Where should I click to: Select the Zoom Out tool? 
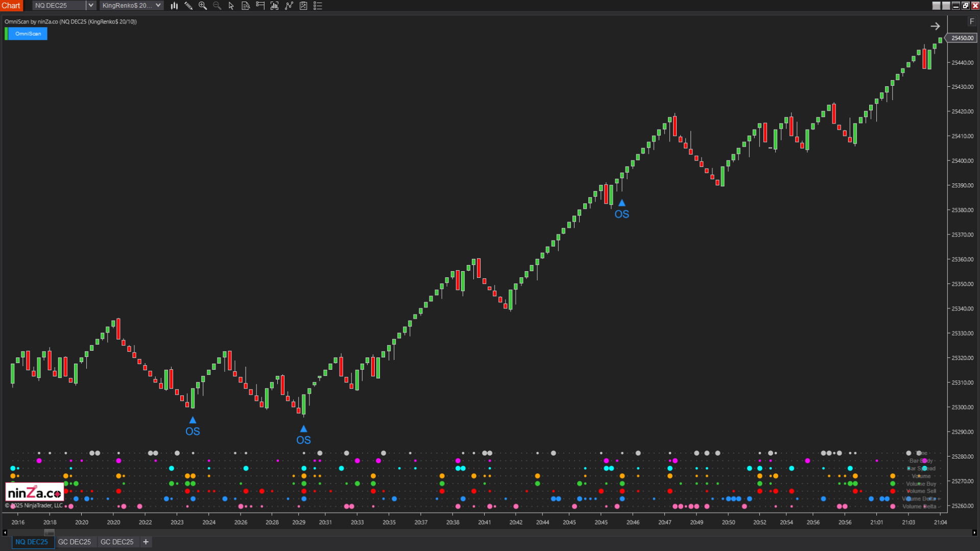point(217,6)
